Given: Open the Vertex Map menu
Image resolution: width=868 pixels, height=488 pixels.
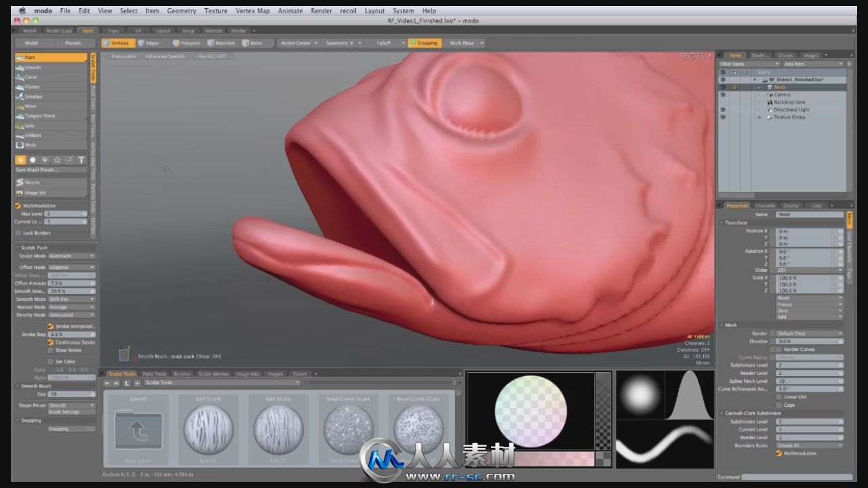Looking at the screenshot, I should [x=253, y=11].
